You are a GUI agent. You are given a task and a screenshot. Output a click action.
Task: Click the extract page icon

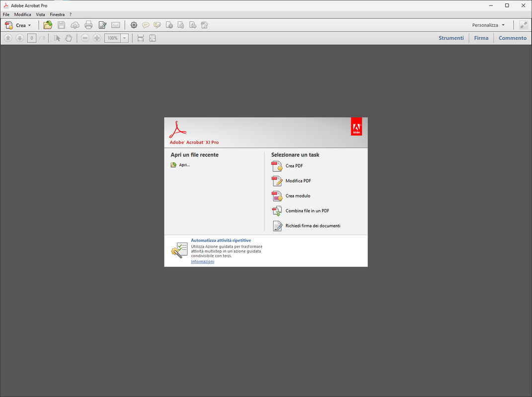193,25
